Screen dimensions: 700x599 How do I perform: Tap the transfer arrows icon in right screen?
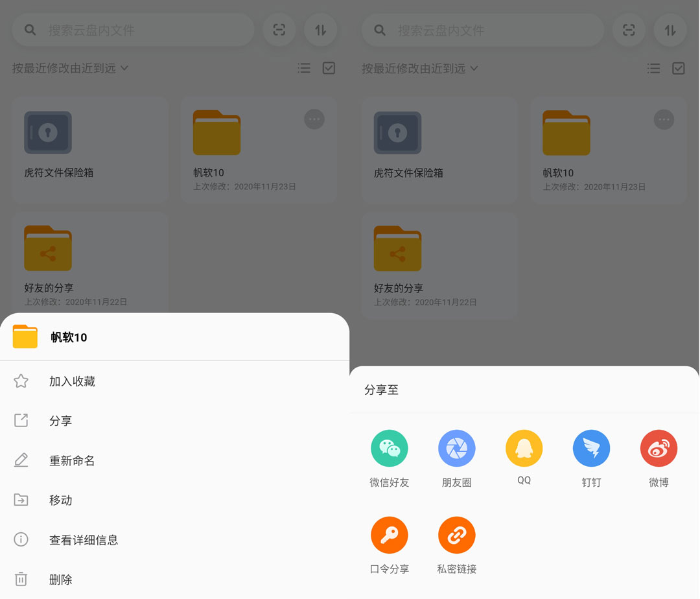point(670,30)
